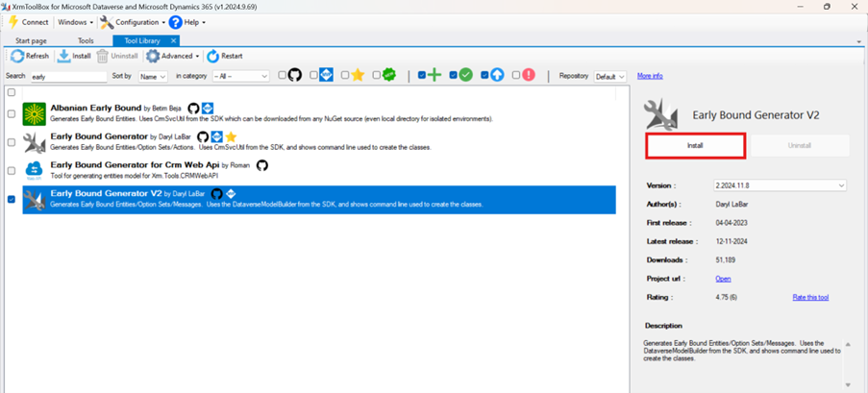Click the Refresh icon in the toolbar
This screenshot has height=393, width=868.
point(17,56)
